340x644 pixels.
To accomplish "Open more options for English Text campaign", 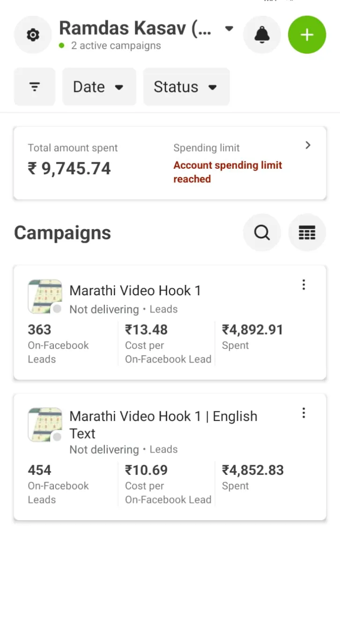I will coord(303,413).
